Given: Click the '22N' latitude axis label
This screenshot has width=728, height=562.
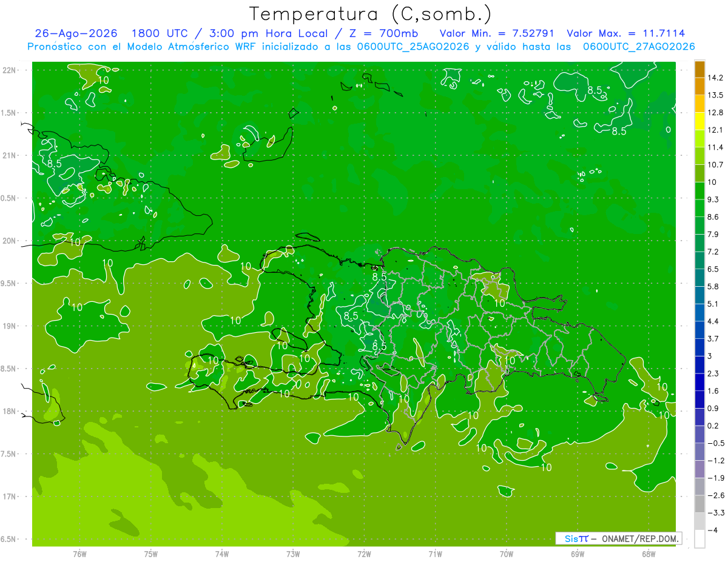Looking at the screenshot, I should click(9, 70).
